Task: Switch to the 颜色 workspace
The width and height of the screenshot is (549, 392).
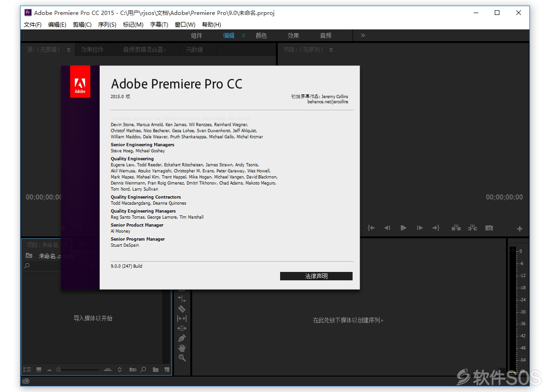Action: pyautogui.click(x=261, y=36)
